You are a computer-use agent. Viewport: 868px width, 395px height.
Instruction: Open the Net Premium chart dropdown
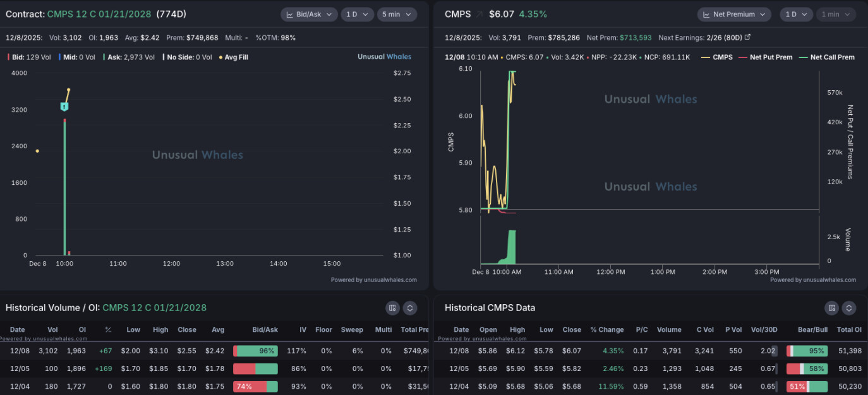coord(734,15)
